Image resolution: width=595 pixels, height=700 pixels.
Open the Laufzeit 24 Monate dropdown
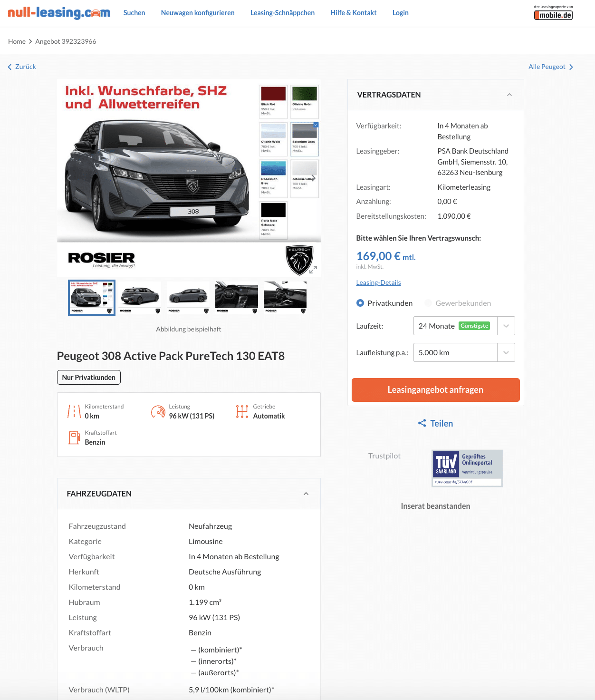tap(464, 326)
